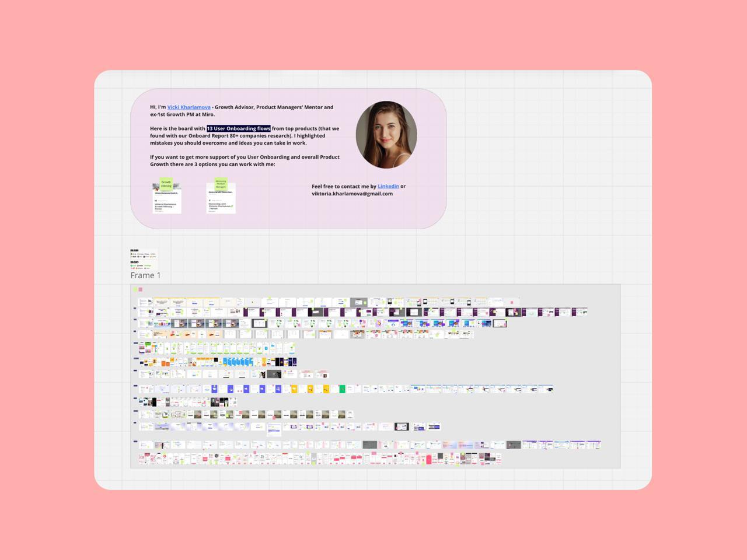Select the round profile photo
Image resolution: width=747 pixels, height=560 pixels.
pyautogui.click(x=386, y=135)
